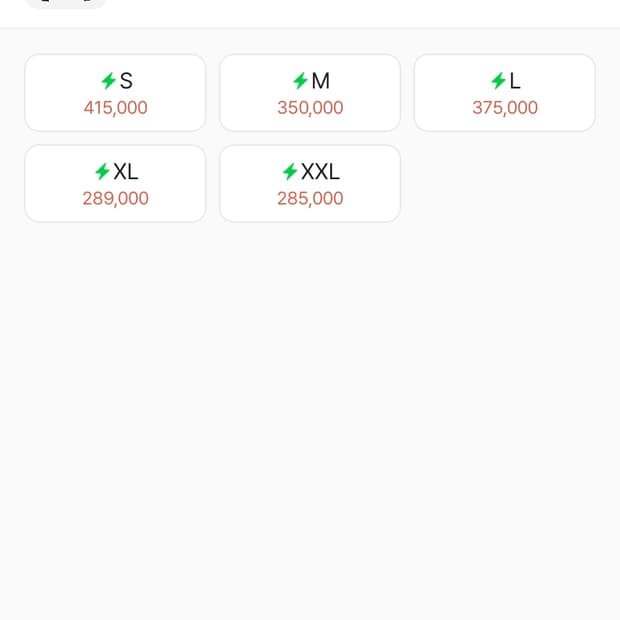Click the lightning bolt icon beside M

(x=300, y=81)
